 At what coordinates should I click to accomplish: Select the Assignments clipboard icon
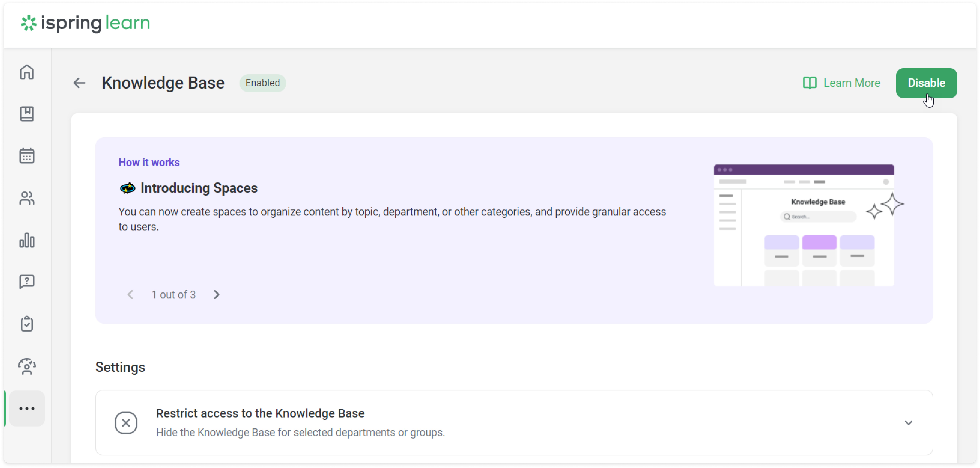(27, 324)
